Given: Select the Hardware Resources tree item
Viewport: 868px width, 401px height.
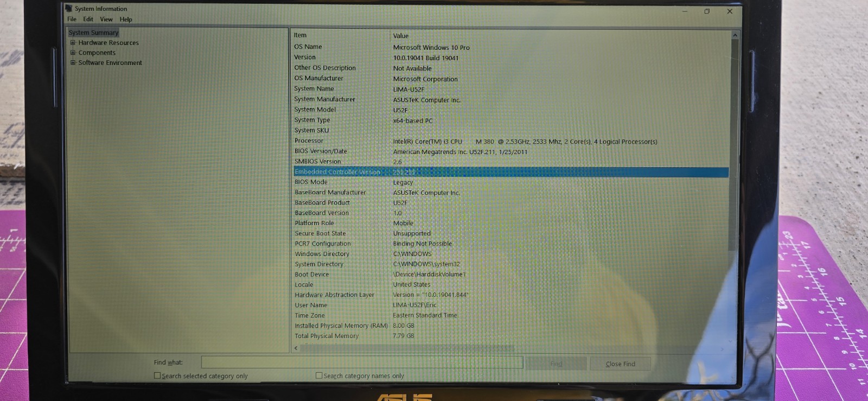Looking at the screenshot, I should pos(108,43).
